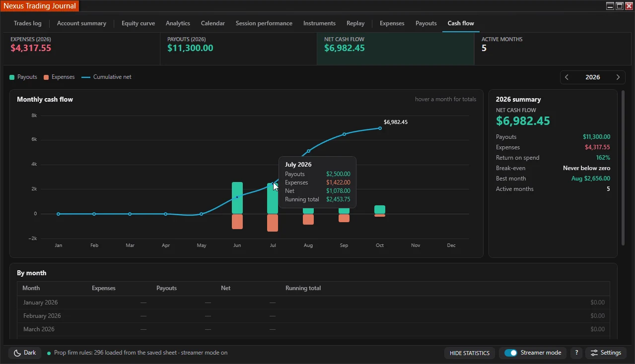The width and height of the screenshot is (635, 364).
Task: Click the August expenses bar in the chart
Action: [x=308, y=220]
